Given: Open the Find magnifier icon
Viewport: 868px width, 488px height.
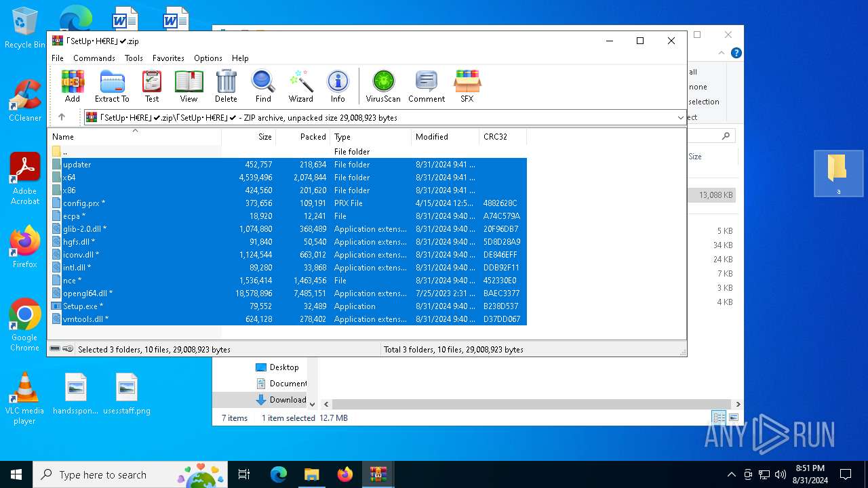Looking at the screenshot, I should tap(263, 86).
